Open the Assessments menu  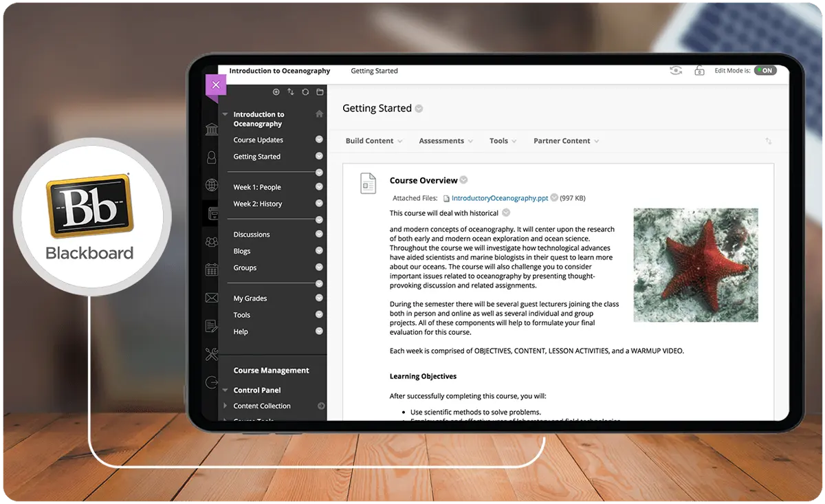(446, 141)
